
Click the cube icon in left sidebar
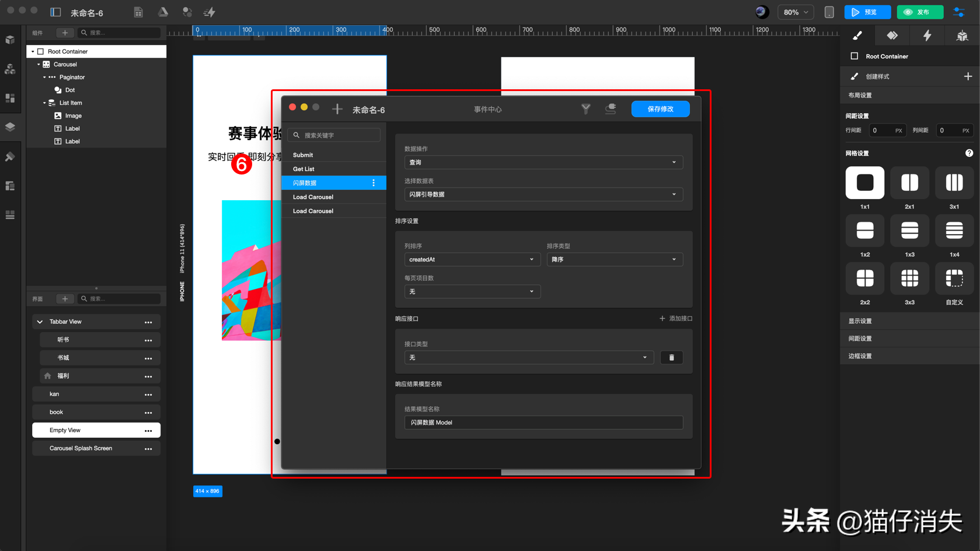tap(10, 40)
